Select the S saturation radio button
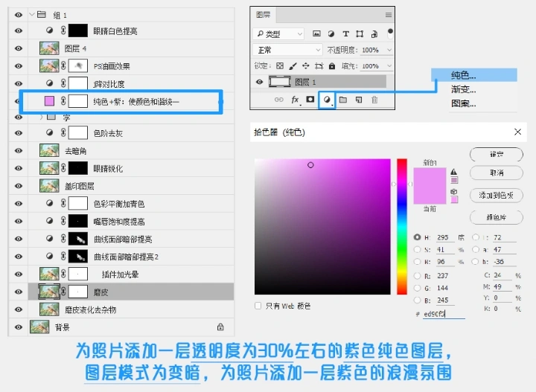The height and width of the screenshot is (392, 536). pyautogui.click(x=417, y=250)
